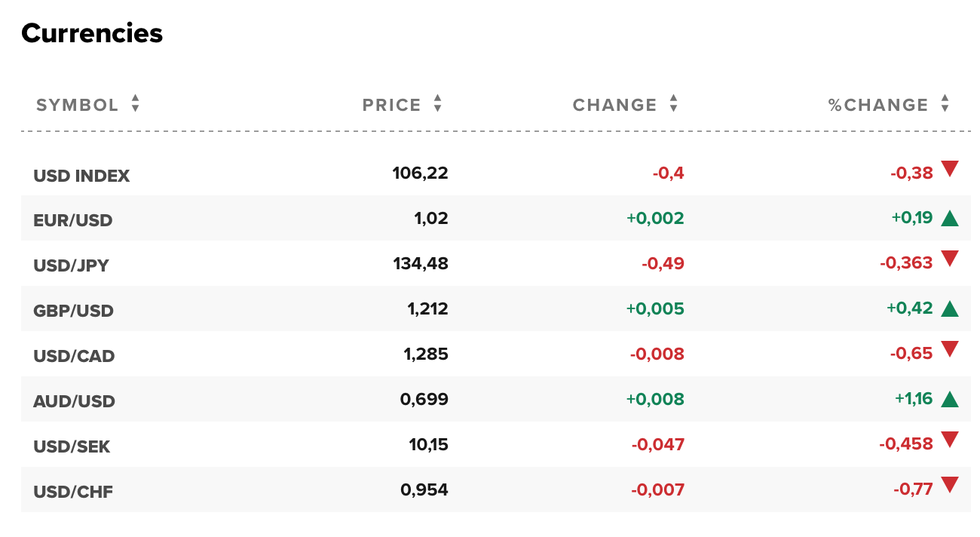Sort by %CHANGE using arrows icon
The image size is (980, 537).
tap(945, 104)
